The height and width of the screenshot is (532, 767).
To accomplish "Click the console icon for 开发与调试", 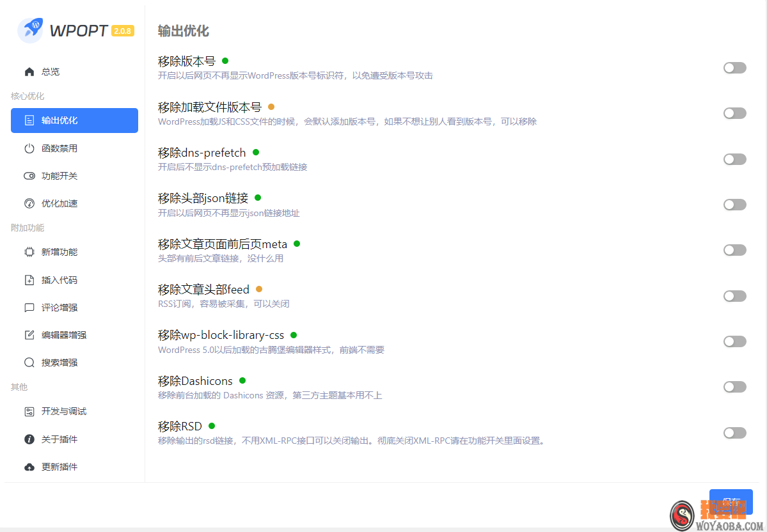I will [29, 411].
